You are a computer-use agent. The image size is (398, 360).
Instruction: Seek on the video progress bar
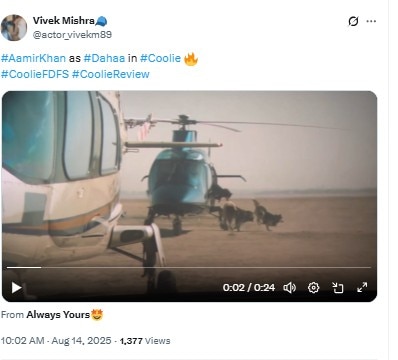[189, 267]
